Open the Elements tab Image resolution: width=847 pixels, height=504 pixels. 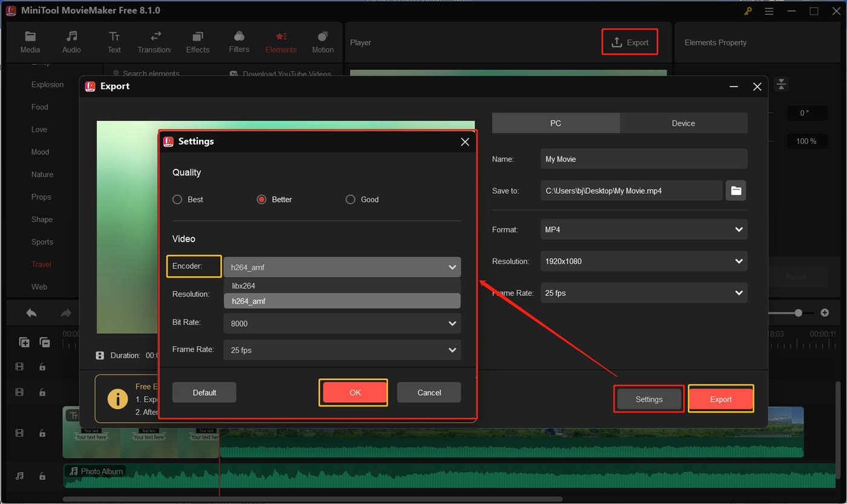click(x=281, y=42)
